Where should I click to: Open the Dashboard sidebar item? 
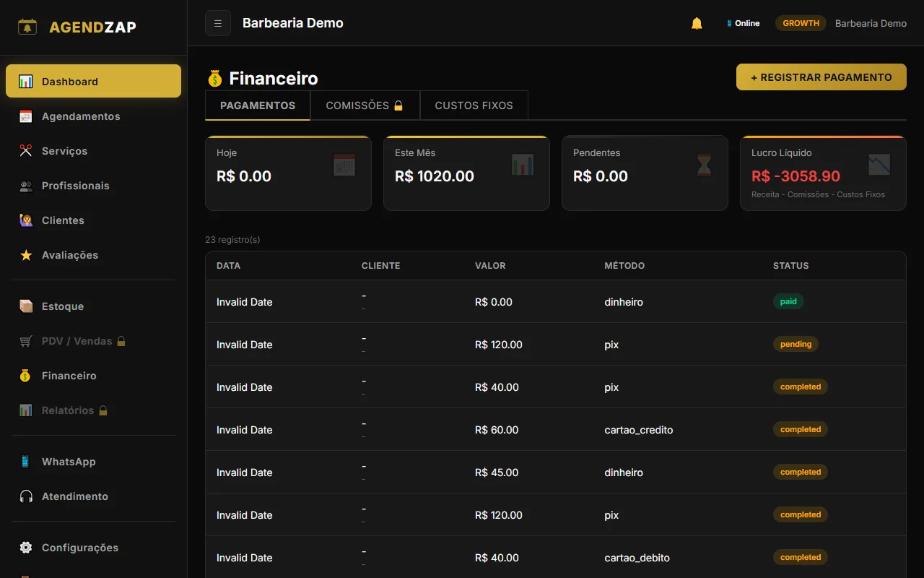[93, 82]
